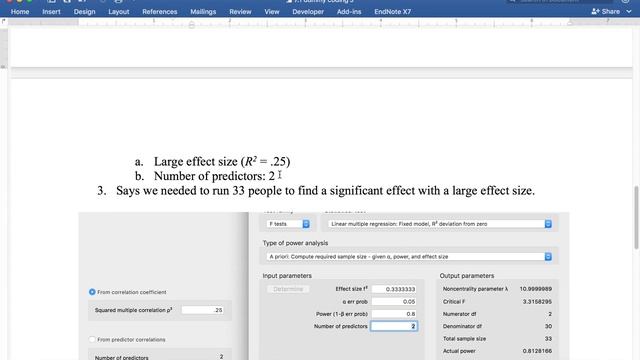This screenshot has height=360, width=640.
Task: Click the 'Output parameters' heading
Action: point(467,276)
